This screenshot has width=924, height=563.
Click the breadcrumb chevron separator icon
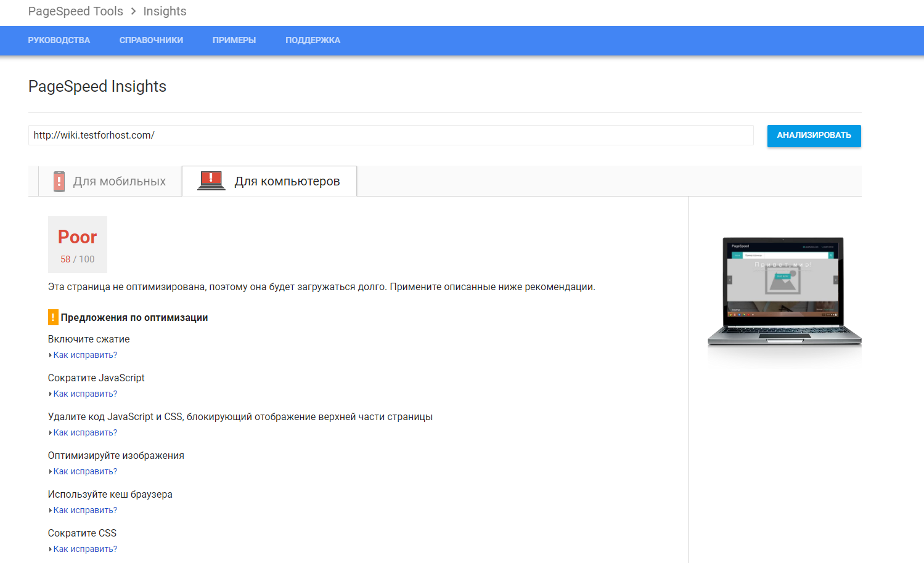click(x=133, y=11)
